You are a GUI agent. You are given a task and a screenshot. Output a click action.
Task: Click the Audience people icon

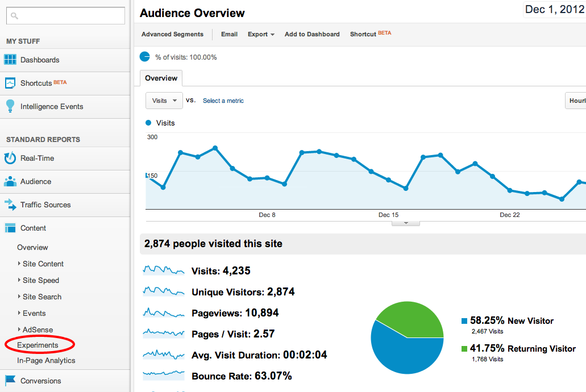click(10, 181)
